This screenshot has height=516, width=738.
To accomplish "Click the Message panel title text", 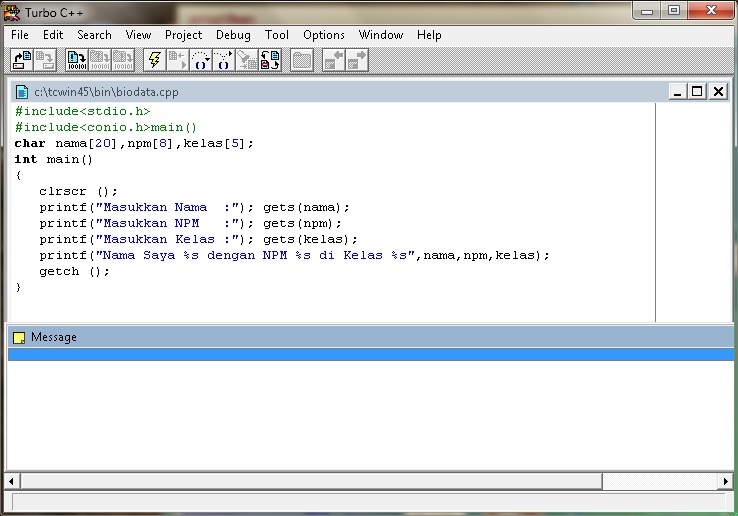I will (x=54, y=337).
